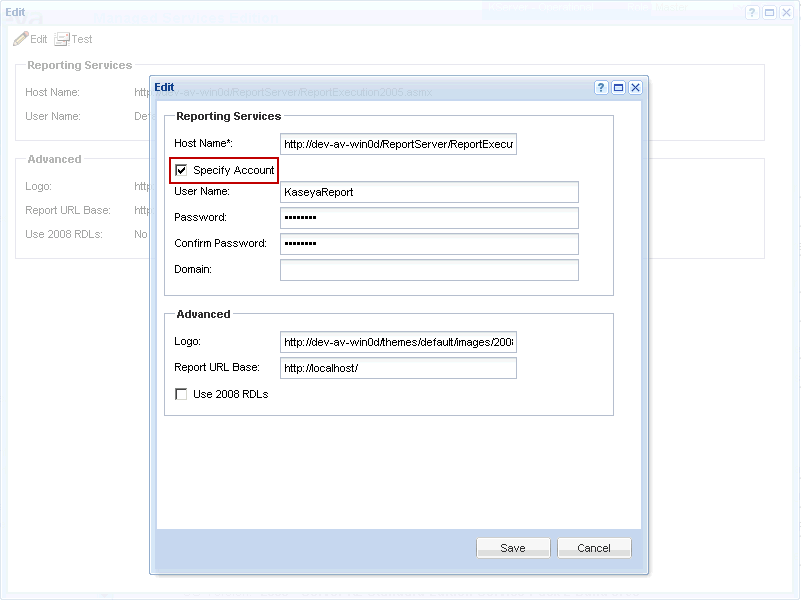Click the help icon in the Edit dialog
The width and height of the screenshot is (801, 600).
coord(602,88)
